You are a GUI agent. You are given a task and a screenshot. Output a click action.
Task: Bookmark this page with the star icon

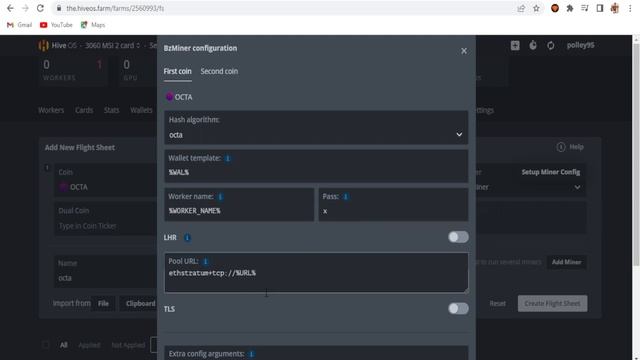[x=536, y=8]
